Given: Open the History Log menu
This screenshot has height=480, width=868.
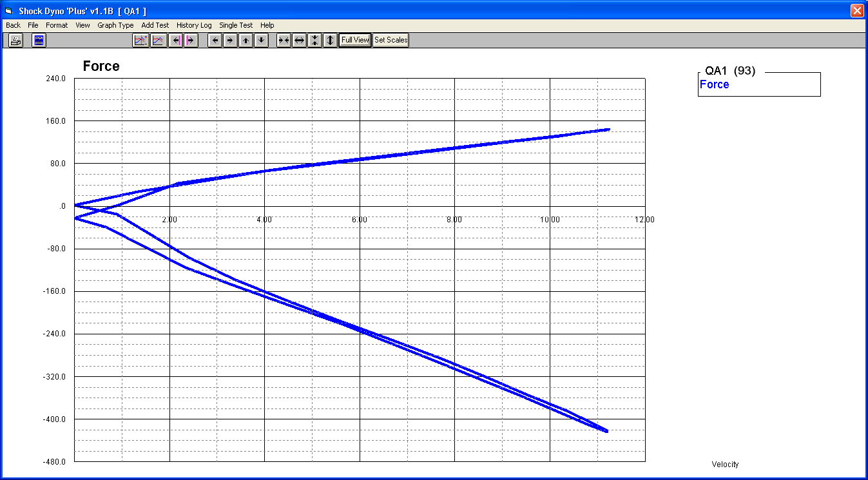Looking at the screenshot, I should 194,25.
